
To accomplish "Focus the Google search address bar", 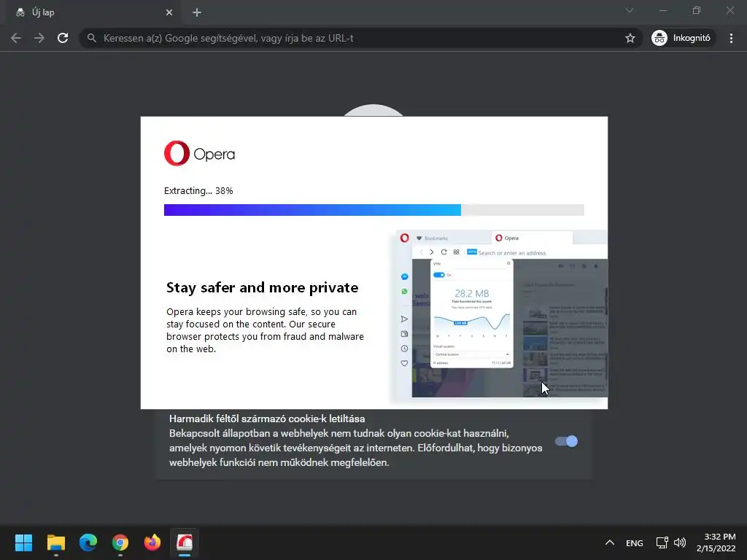I will click(x=360, y=38).
